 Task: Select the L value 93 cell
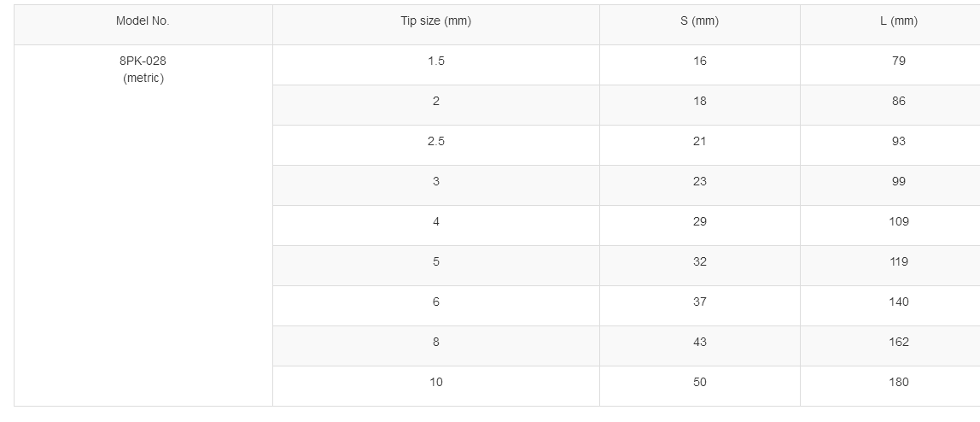coord(898,142)
